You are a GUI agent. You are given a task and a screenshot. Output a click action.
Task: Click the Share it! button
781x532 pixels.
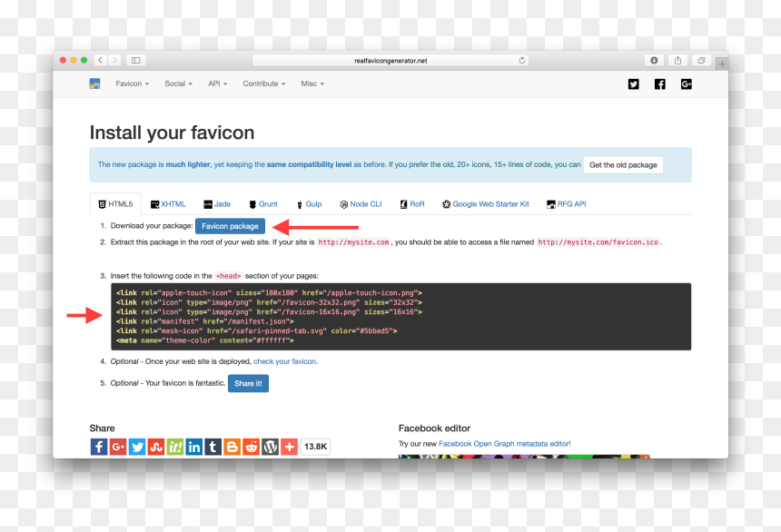248,383
